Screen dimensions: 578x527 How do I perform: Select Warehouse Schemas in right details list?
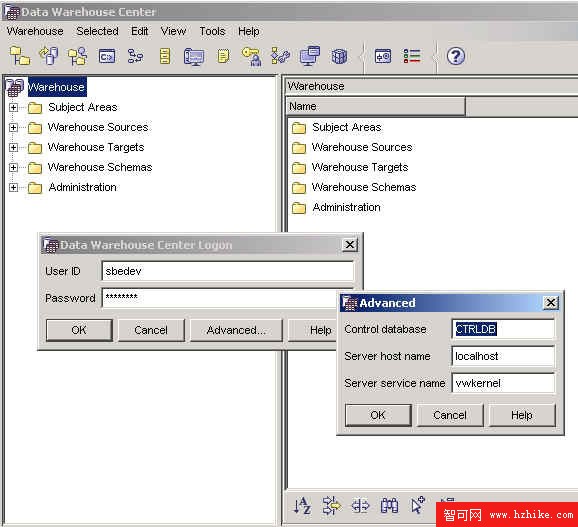point(364,187)
